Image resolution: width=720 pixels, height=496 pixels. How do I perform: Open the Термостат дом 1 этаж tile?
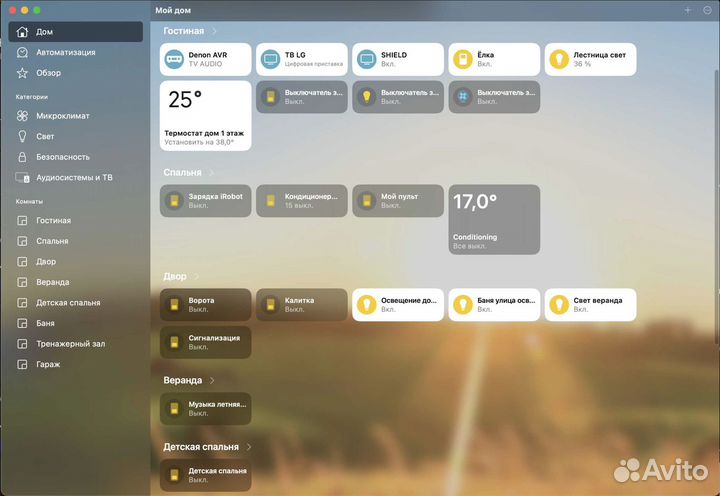tap(205, 115)
